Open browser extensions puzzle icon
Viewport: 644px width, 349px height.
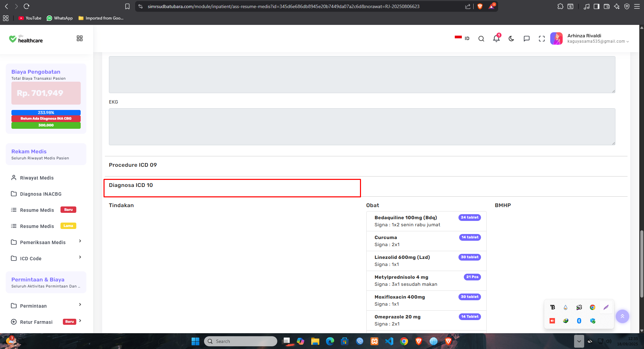pos(560,6)
